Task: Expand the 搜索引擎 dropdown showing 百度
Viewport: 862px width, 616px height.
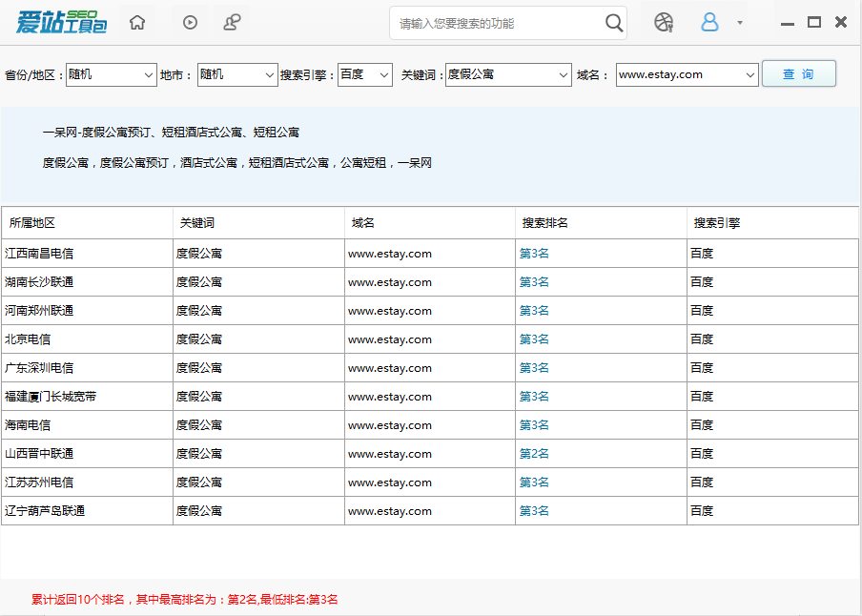Action: pyautogui.click(x=383, y=74)
